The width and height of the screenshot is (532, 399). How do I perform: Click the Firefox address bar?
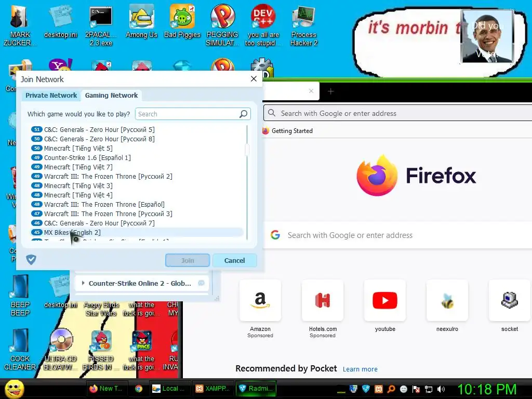[x=397, y=113]
